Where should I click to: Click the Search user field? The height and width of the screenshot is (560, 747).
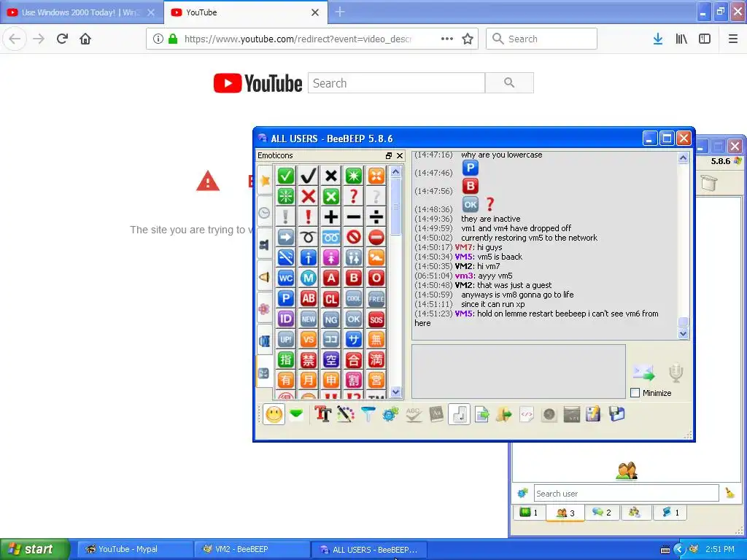click(x=626, y=494)
